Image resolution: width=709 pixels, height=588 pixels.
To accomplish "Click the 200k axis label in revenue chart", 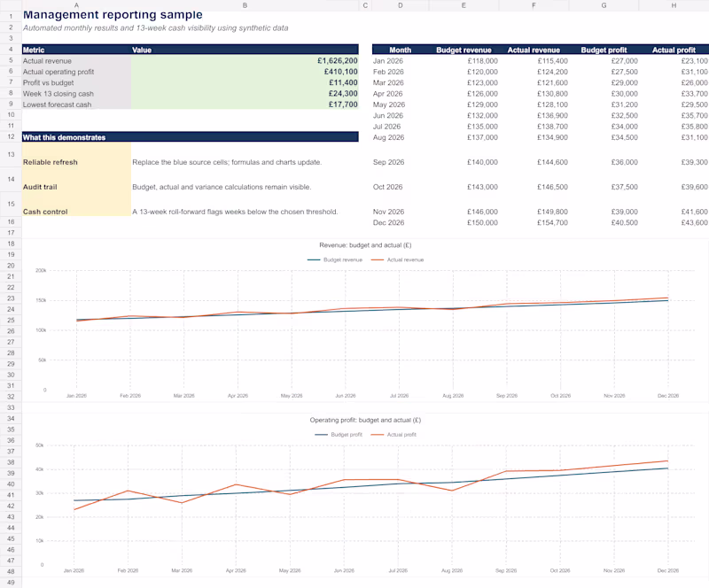I will tap(41, 270).
